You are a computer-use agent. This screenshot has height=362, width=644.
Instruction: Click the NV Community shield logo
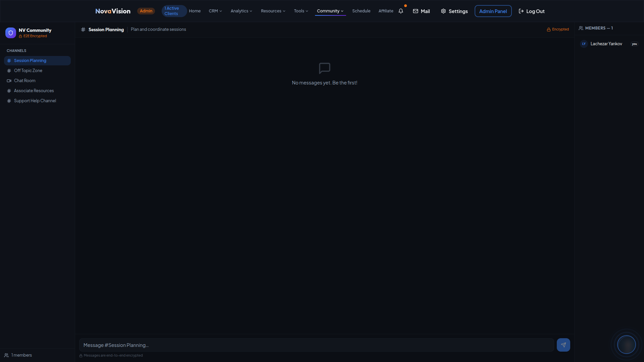coord(11,33)
